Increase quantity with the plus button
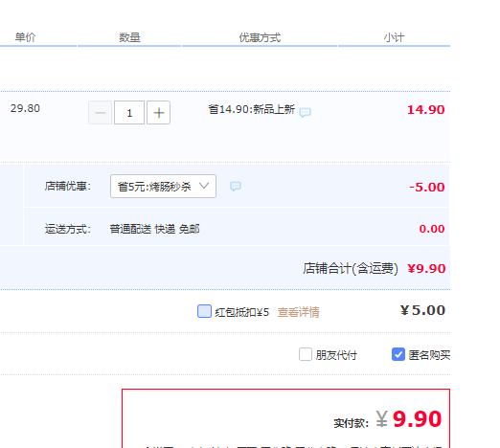Screen dimensions: 500x448 click(x=158, y=113)
